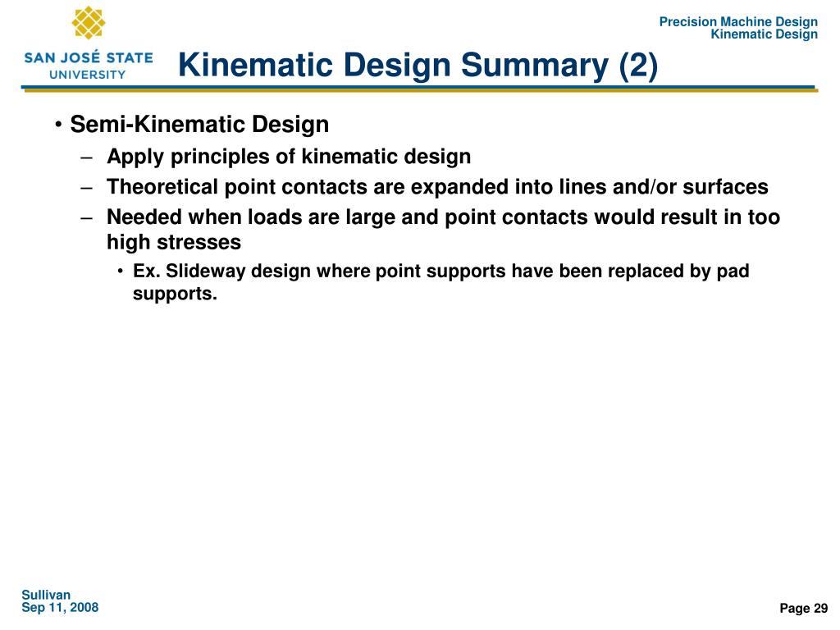Click the "UNIVERSITY" text under the logo

[87, 75]
